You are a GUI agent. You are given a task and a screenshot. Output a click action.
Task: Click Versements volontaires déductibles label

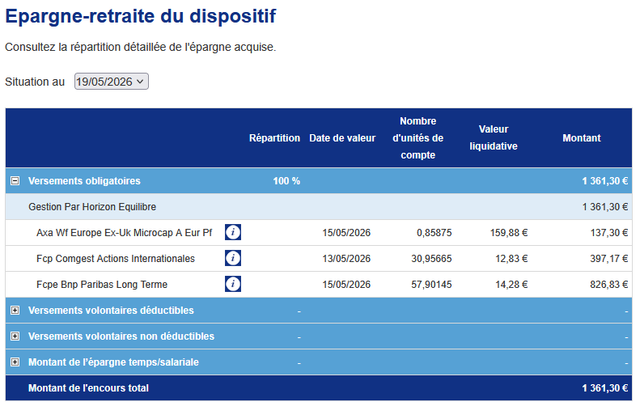click(111, 310)
